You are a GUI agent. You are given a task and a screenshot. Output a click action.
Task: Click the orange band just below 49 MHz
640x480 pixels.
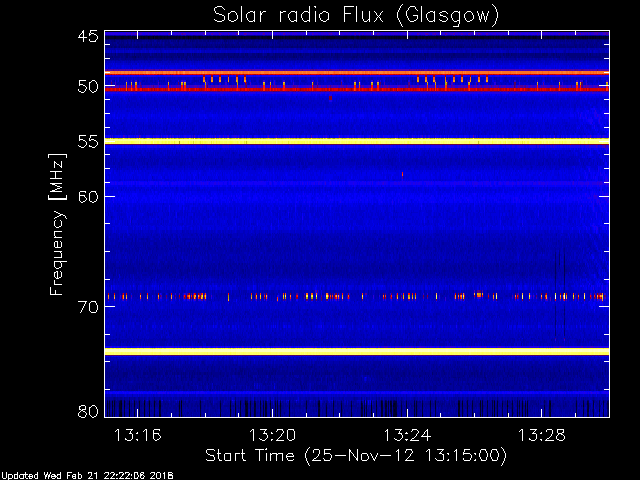coord(357,73)
